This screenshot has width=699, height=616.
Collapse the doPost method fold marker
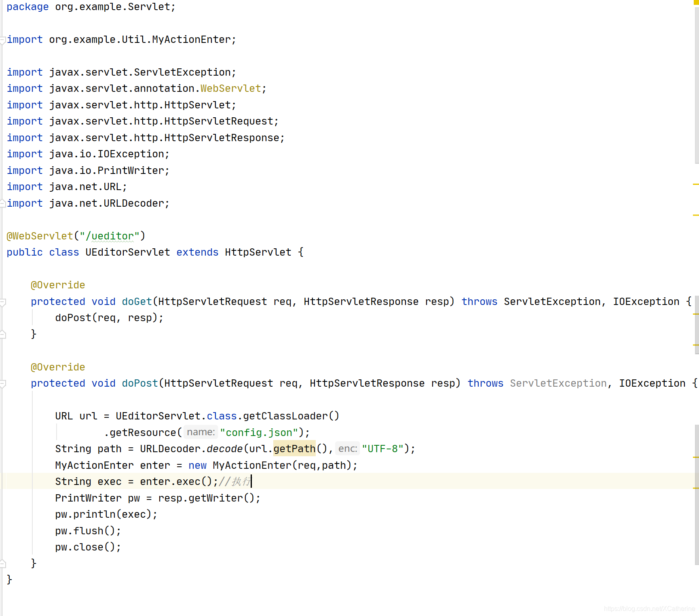pos(2,384)
